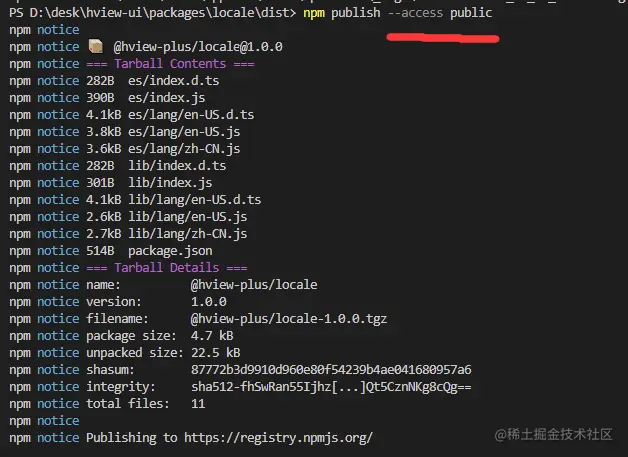Click the 'lib/index.d.ts' file entry
This screenshot has width=628, height=457.
pos(177,166)
